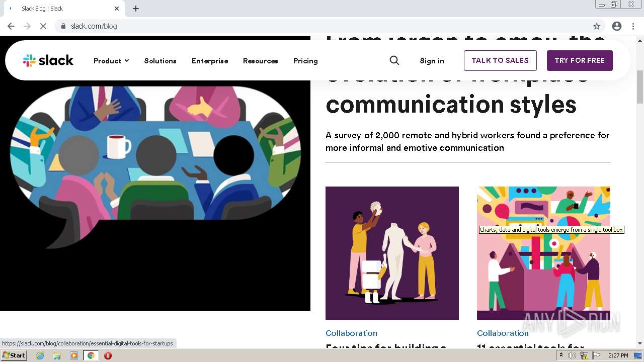Open the Enterprise menu item
644x362 pixels.
click(210, 61)
